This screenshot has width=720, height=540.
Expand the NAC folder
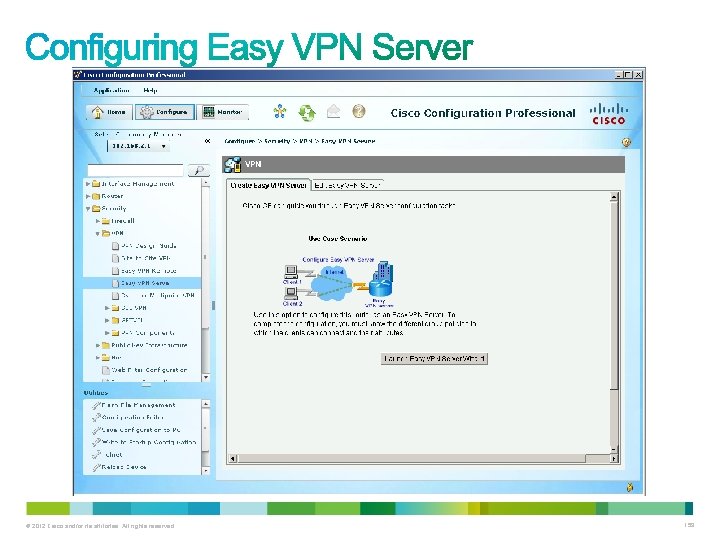click(98, 357)
